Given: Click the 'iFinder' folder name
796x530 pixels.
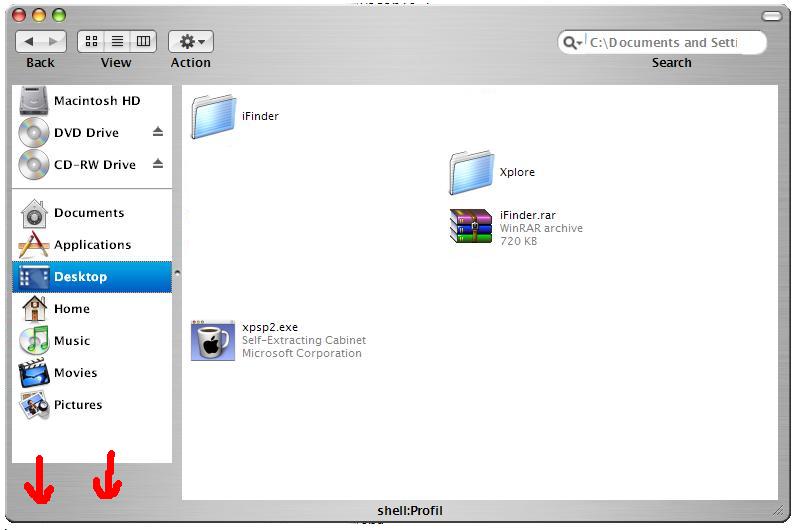Looking at the screenshot, I should [x=260, y=116].
